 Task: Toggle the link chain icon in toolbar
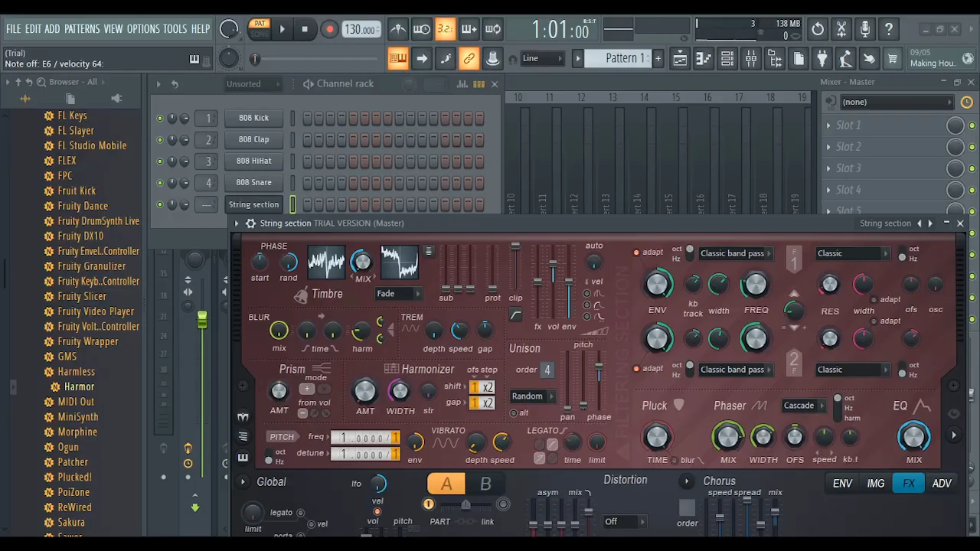tap(469, 58)
